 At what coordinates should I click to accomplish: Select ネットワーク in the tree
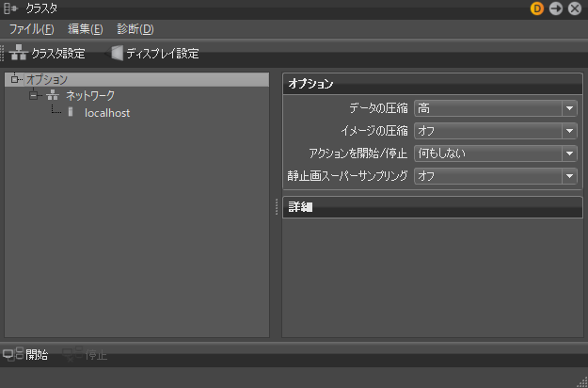click(90, 96)
